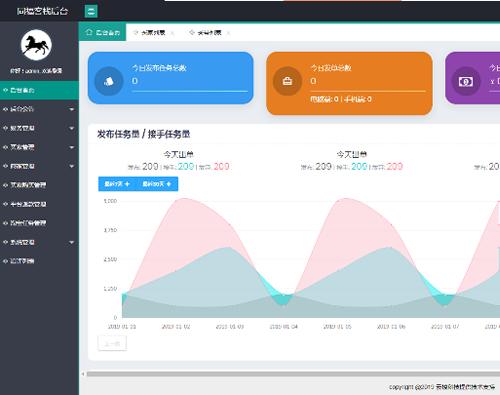Click the 最近7天 chart range button
This screenshot has width=500, height=395.
click(x=117, y=184)
